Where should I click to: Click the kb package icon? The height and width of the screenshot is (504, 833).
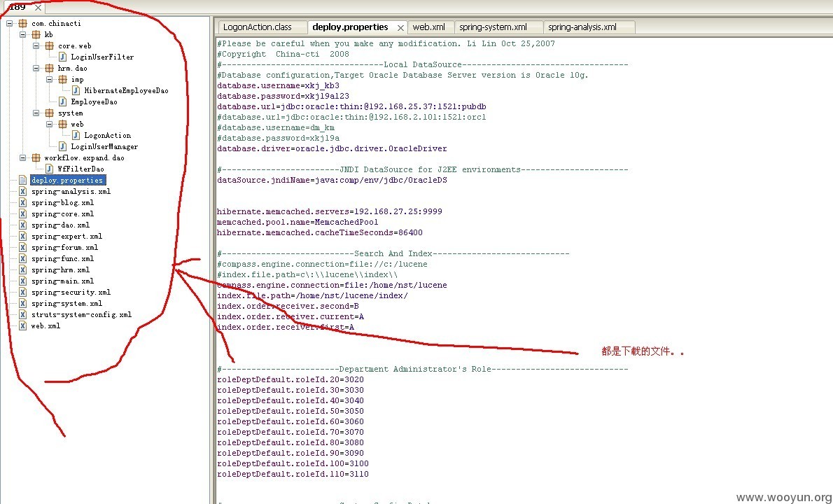click(36, 34)
